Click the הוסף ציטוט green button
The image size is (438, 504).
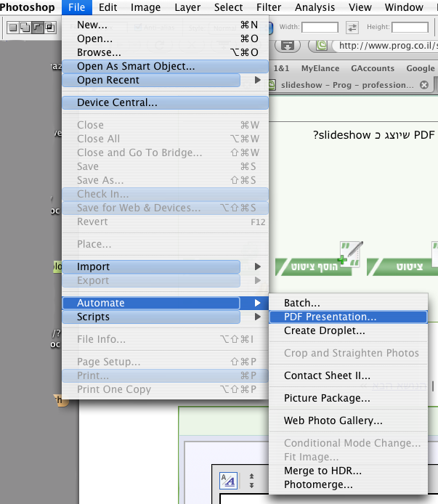(315, 267)
